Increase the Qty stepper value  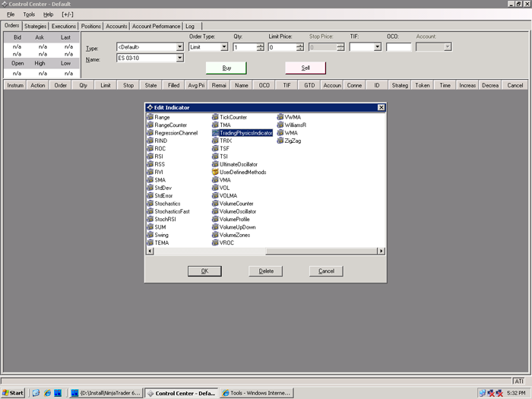coord(261,44)
